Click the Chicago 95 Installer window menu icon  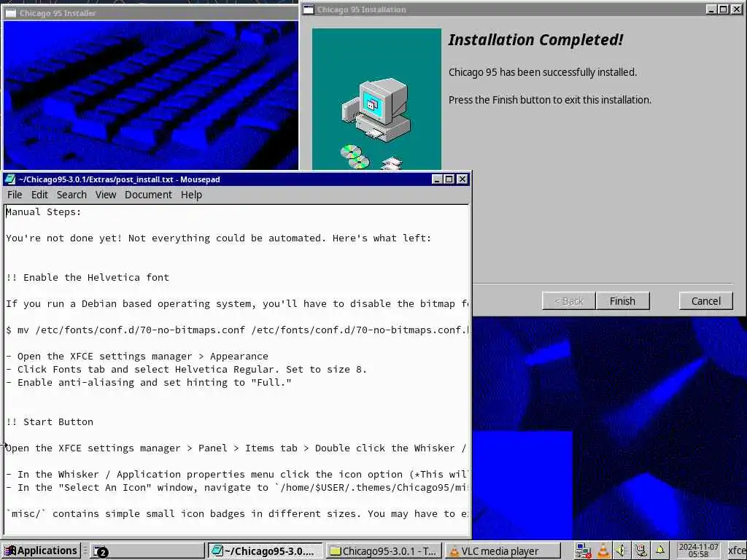click(x=10, y=13)
